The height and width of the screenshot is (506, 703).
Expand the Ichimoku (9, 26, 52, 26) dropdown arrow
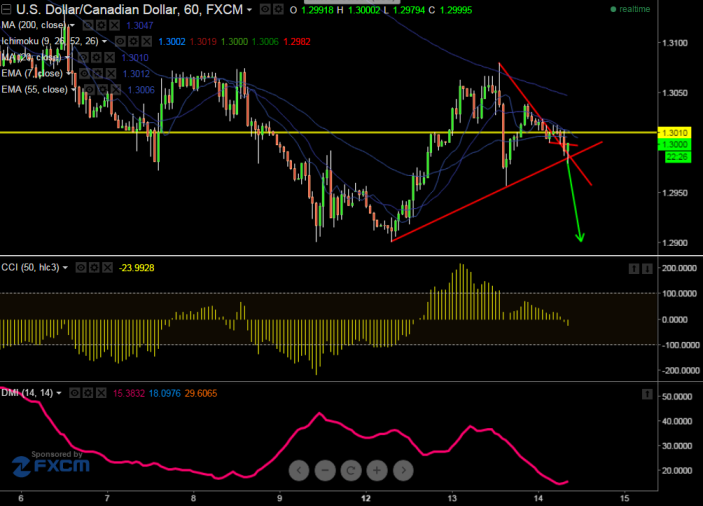tap(104, 42)
